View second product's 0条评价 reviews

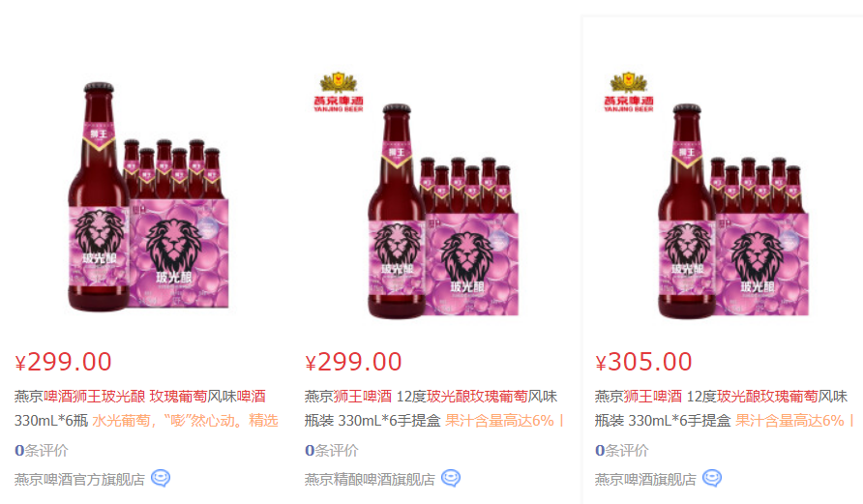pyautogui.click(x=331, y=450)
